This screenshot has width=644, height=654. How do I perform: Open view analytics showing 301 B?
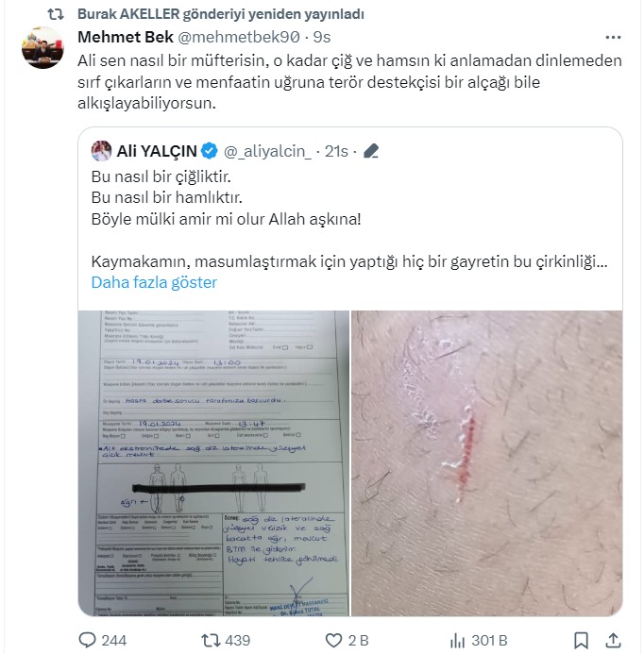click(458, 641)
